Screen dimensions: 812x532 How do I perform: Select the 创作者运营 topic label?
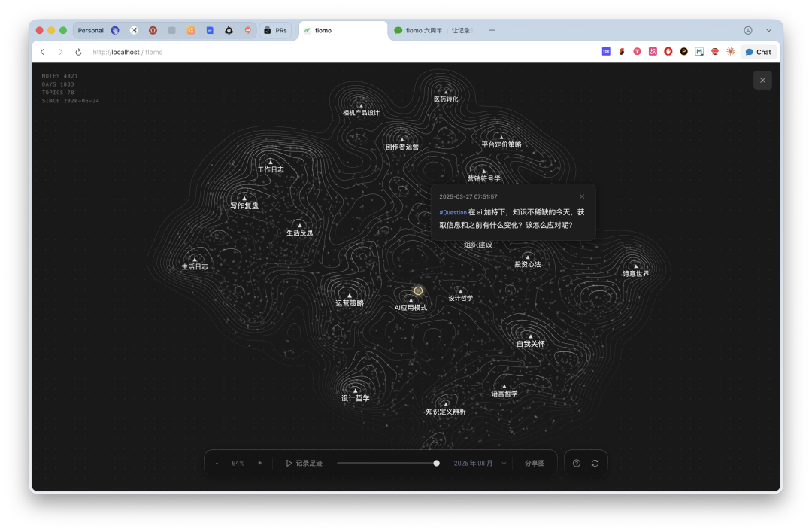click(401, 147)
